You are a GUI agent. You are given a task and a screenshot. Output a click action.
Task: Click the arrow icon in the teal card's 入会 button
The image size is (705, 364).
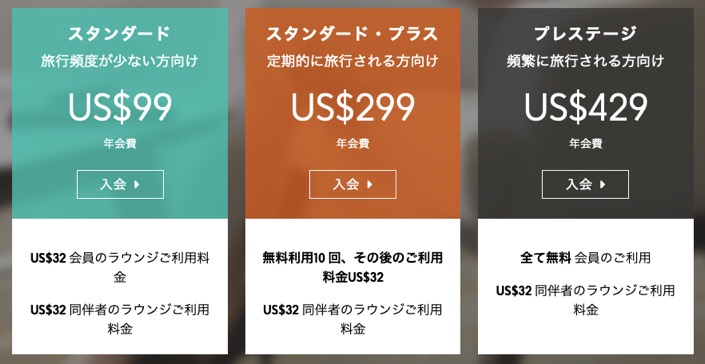(x=137, y=184)
